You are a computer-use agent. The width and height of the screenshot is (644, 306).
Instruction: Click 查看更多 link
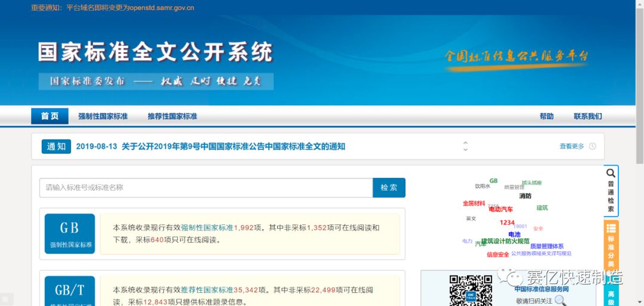(x=572, y=146)
